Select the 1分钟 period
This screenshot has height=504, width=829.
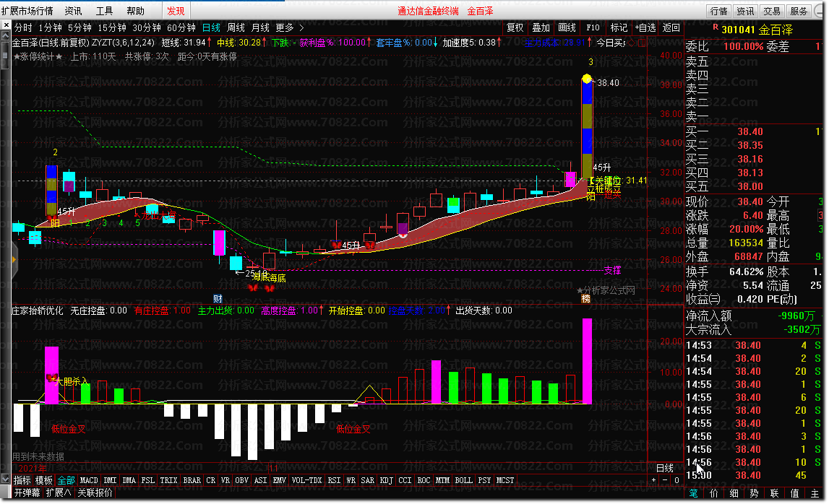(50, 27)
